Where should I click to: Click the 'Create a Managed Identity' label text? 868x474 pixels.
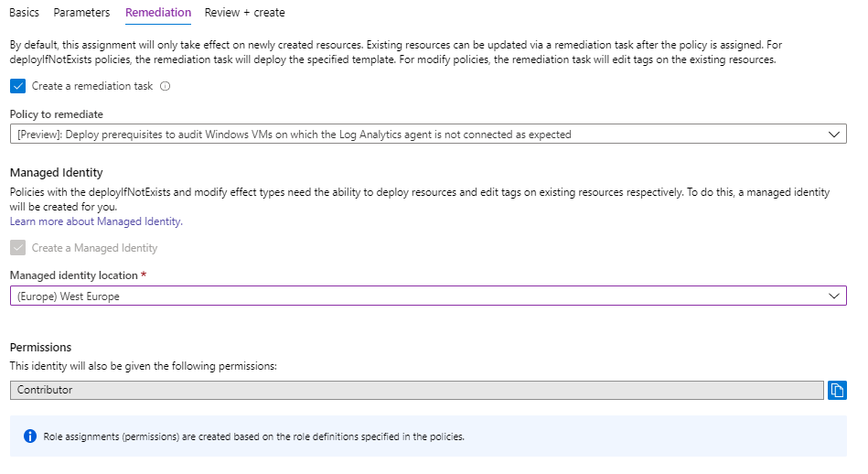point(94,248)
